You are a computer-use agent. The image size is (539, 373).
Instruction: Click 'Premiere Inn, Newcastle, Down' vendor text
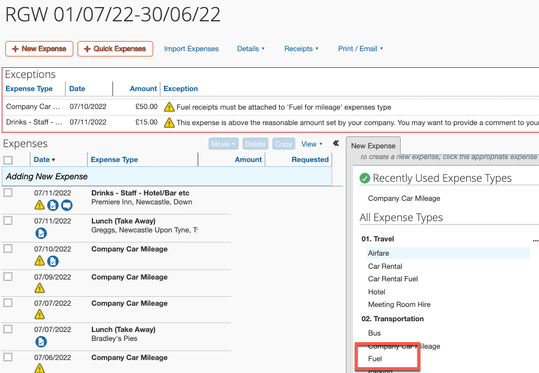pos(142,202)
